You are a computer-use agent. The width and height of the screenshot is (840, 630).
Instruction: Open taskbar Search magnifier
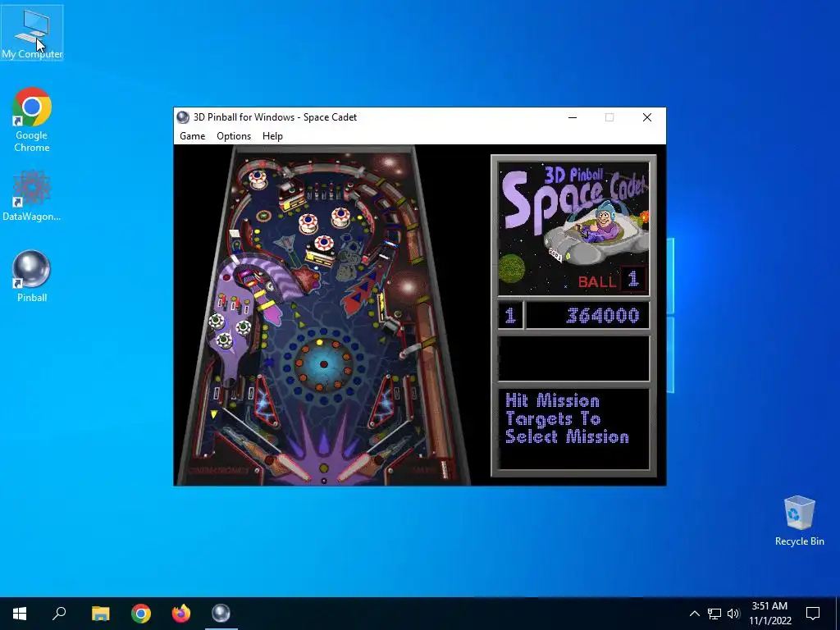59,614
